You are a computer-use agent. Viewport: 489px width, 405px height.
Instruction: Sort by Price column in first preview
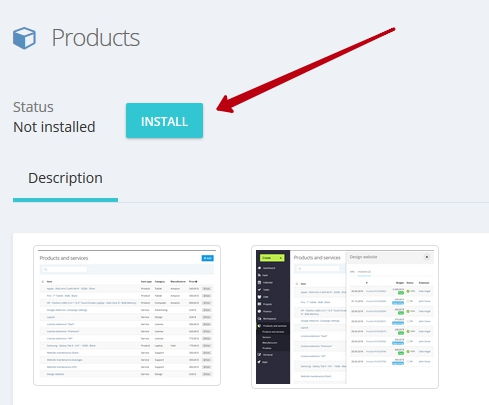[193, 282]
